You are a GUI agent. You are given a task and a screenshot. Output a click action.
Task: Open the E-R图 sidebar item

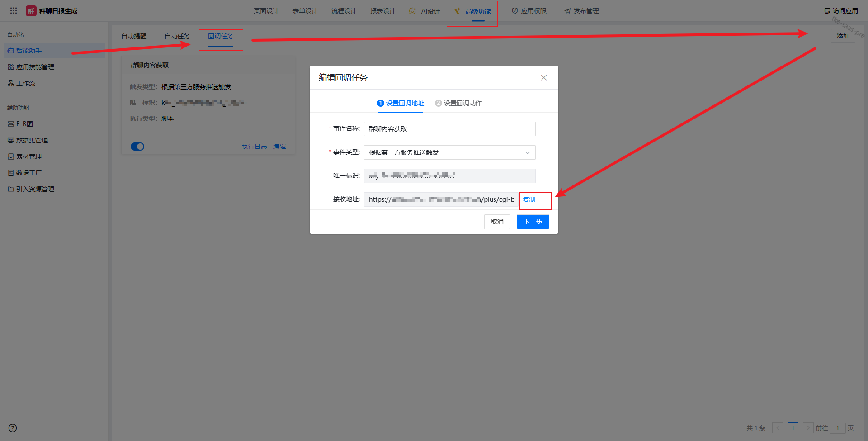coord(24,124)
